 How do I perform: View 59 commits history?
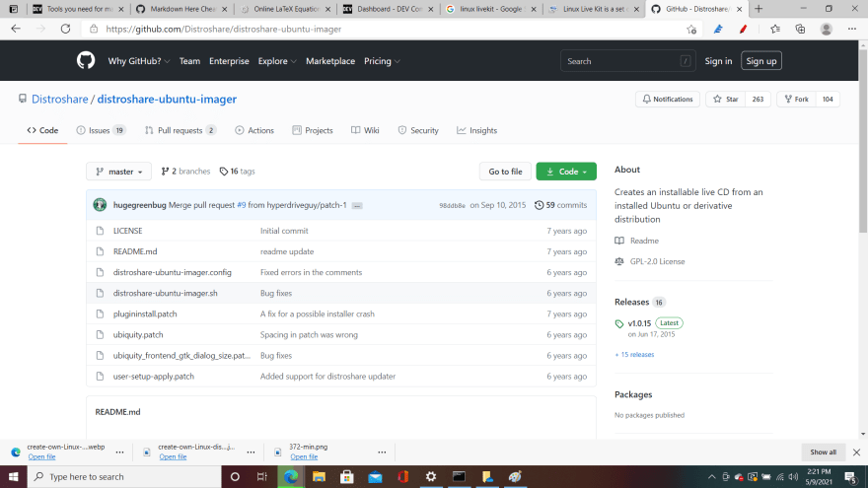[560, 205]
